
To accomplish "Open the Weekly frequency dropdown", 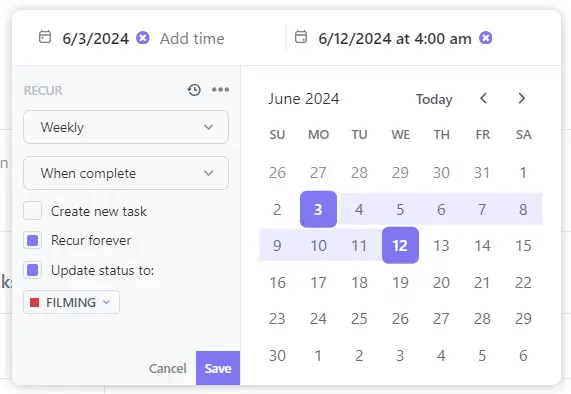I will (126, 127).
